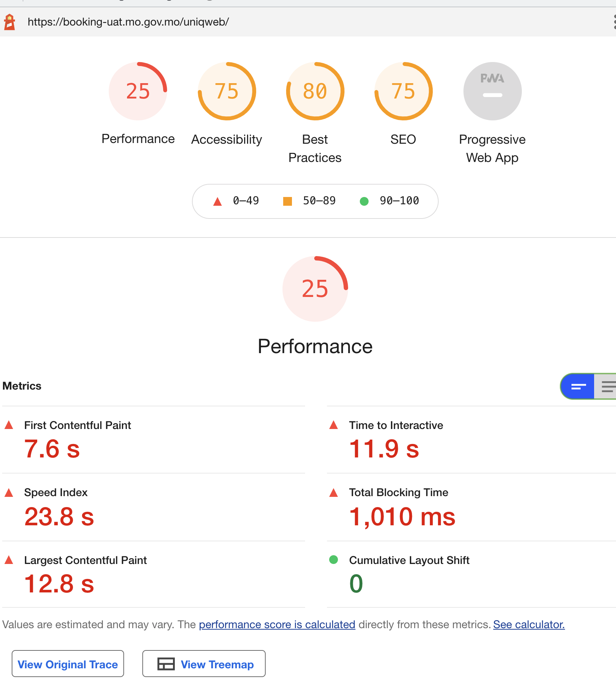Click the large Performance 25 gauge
Viewport: 616px width, 688px height.
315,289
